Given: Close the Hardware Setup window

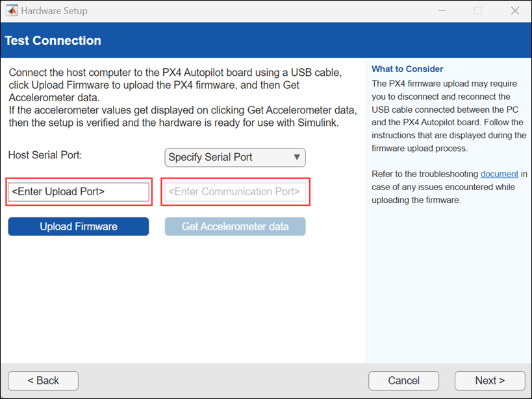Looking at the screenshot, I should pos(514,11).
